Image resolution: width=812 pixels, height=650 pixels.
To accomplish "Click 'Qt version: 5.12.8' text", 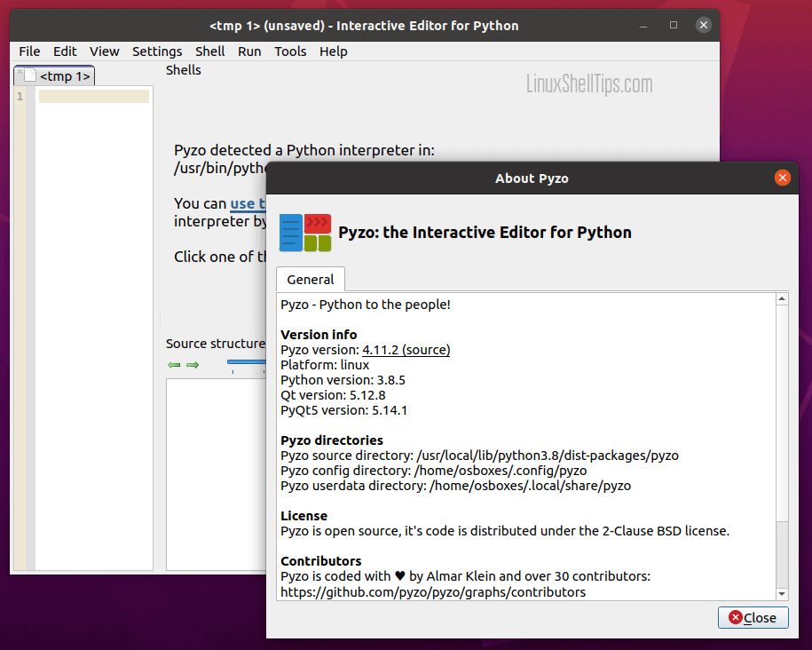I will point(333,395).
